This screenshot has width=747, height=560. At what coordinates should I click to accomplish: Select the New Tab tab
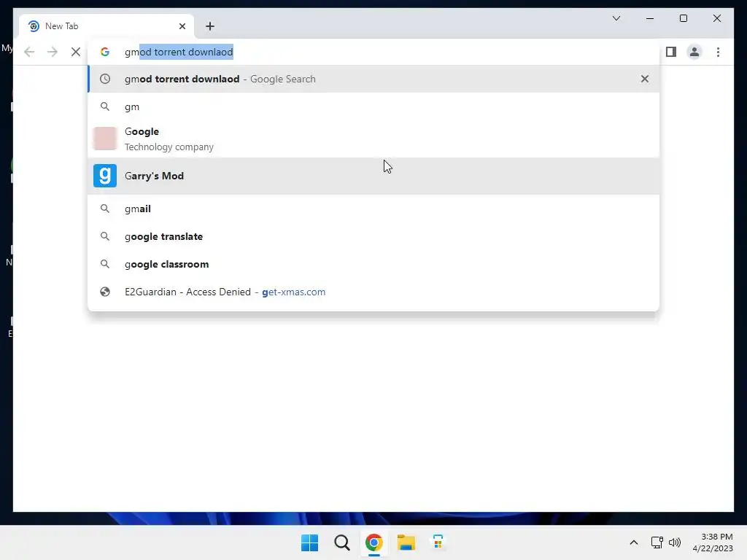tap(107, 26)
